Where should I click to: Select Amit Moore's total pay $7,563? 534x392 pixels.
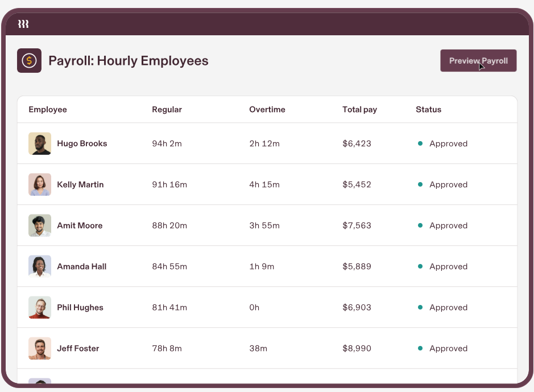tap(357, 225)
